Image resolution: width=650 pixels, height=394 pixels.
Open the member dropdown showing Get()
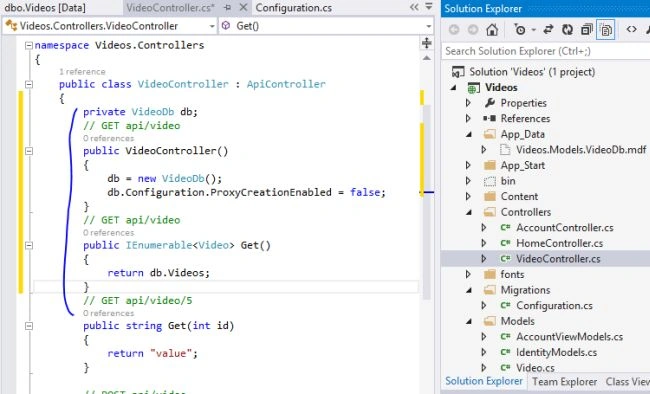coord(326,26)
